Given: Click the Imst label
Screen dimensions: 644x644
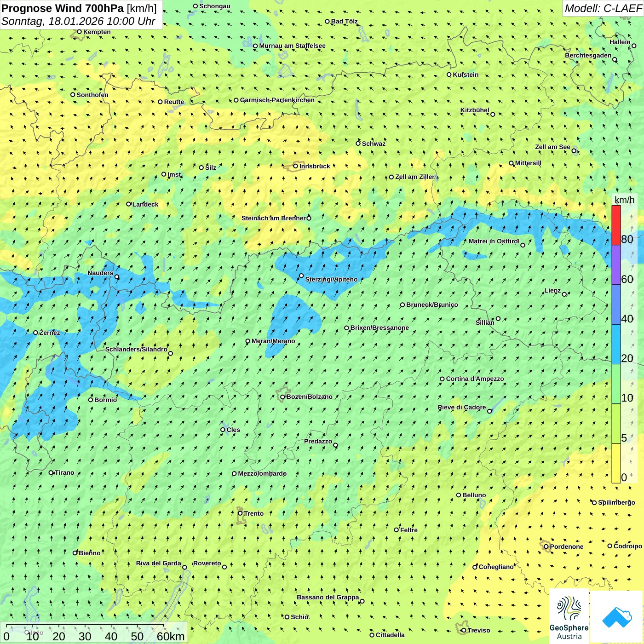Looking at the screenshot, I should click(174, 174).
